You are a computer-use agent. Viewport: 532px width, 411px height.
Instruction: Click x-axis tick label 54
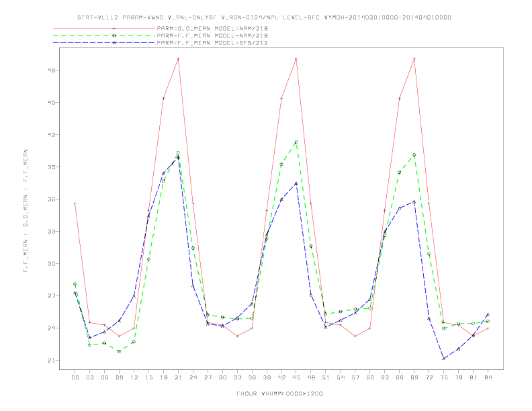(x=341, y=377)
